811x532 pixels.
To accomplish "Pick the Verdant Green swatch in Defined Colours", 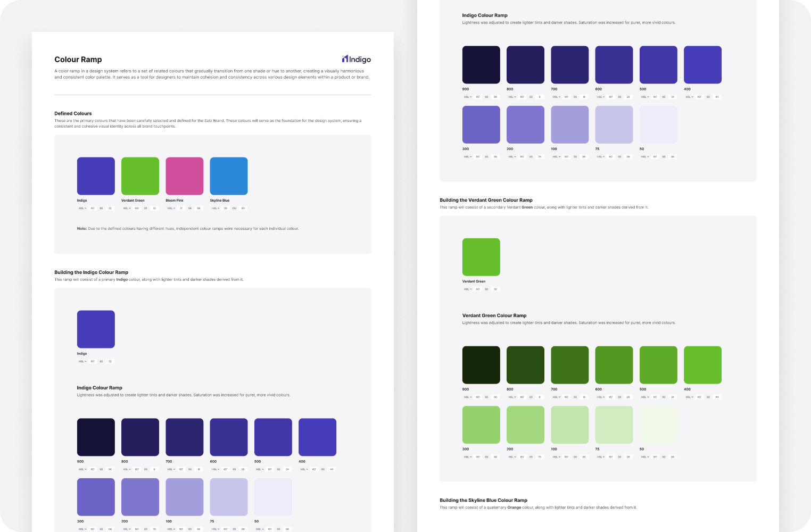I will click(140, 176).
